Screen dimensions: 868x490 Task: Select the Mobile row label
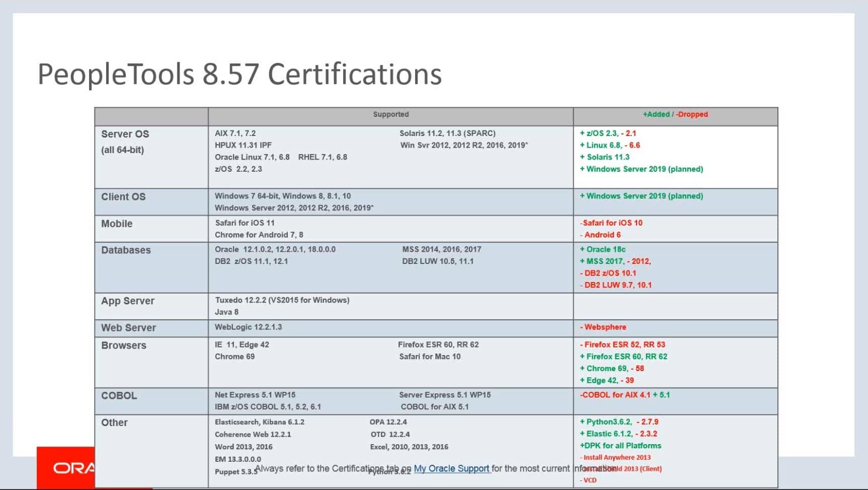point(117,223)
